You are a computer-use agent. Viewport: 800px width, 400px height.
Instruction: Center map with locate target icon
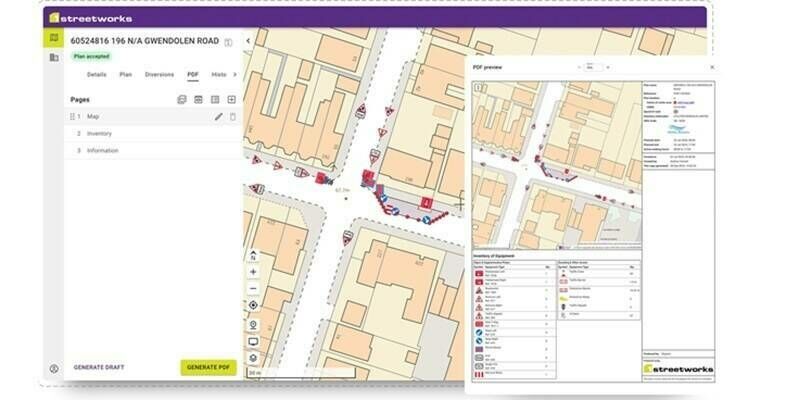pyautogui.click(x=253, y=305)
